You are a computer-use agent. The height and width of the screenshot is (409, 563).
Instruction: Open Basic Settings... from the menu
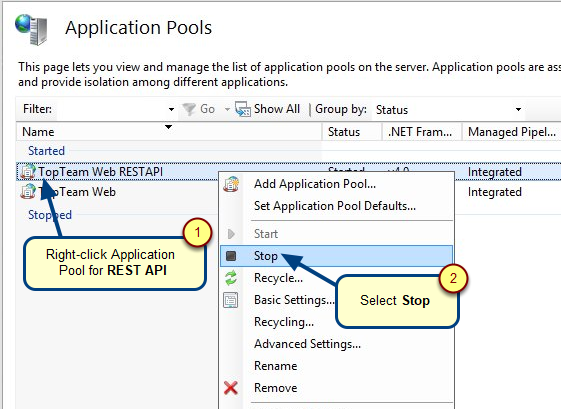point(293,300)
